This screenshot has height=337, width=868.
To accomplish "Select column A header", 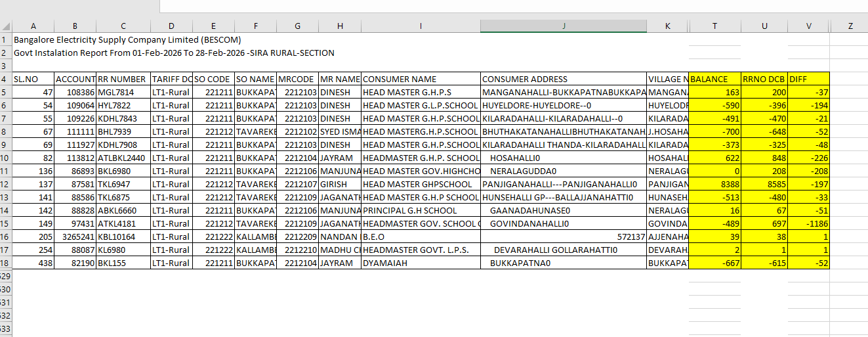I will pyautogui.click(x=33, y=26).
